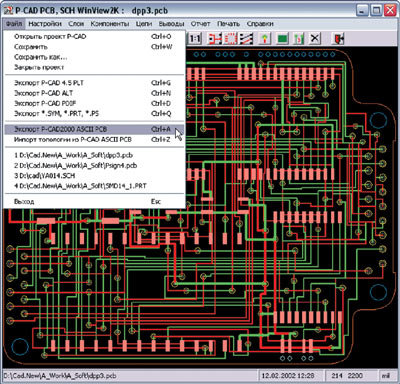Open the Настройки menu
The height and width of the screenshot is (384, 400).
click(45, 24)
